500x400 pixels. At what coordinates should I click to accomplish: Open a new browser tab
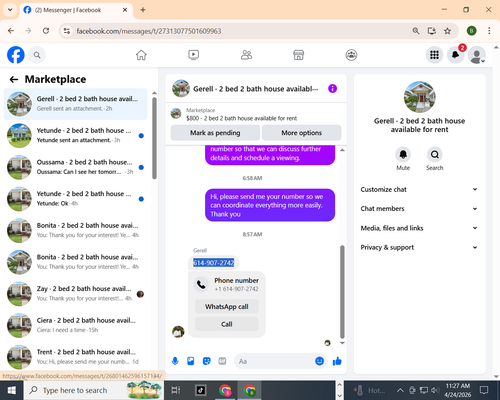pos(143,10)
